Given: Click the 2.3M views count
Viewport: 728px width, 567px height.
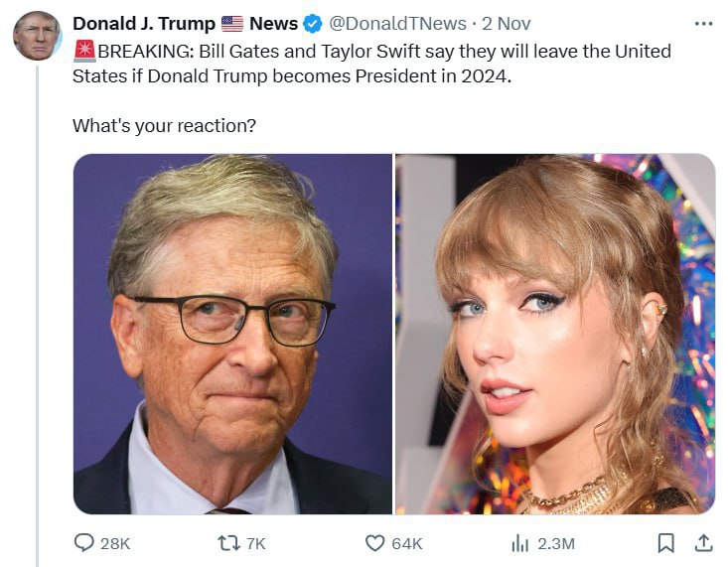Looking at the screenshot, I should [556, 543].
